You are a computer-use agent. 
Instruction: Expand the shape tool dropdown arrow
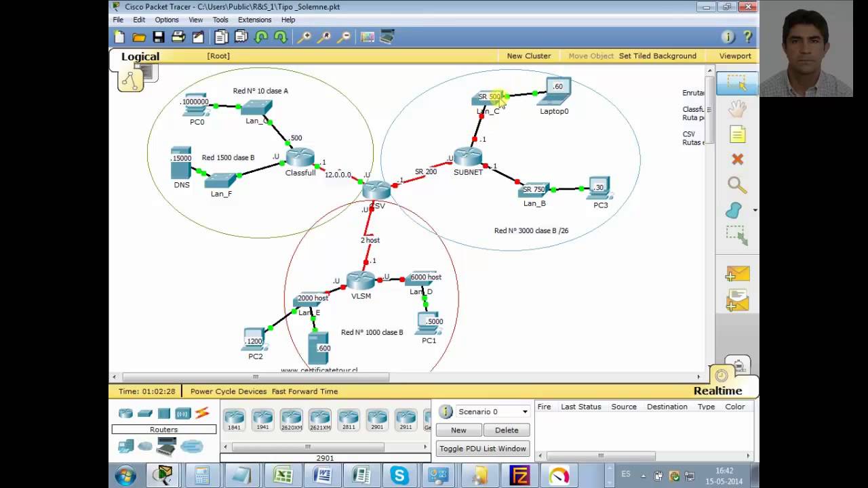pyautogui.click(x=755, y=211)
